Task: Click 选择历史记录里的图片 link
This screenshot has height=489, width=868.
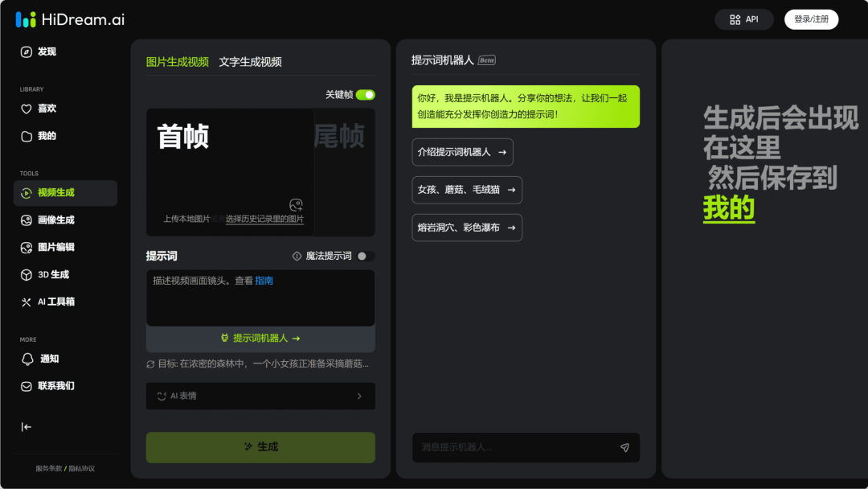Action: tap(264, 219)
